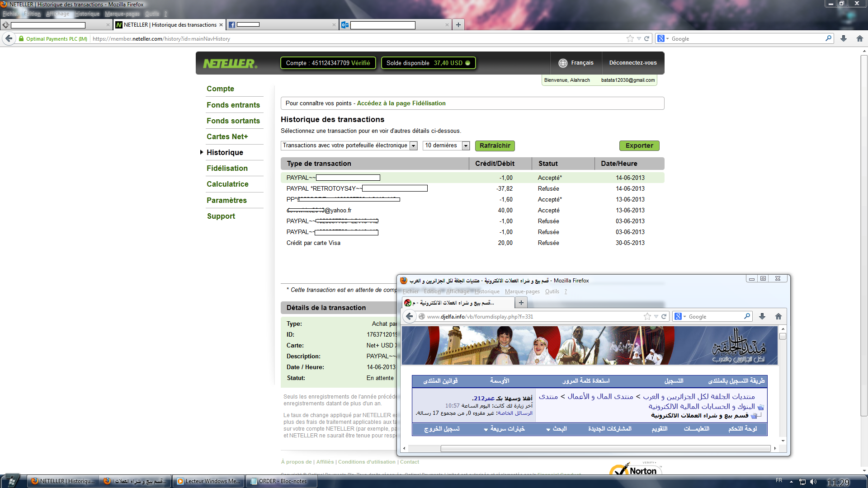The width and height of the screenshot is (868, 488).
Task: Close the NETELLER Historique tab
Action: point(221,25)
